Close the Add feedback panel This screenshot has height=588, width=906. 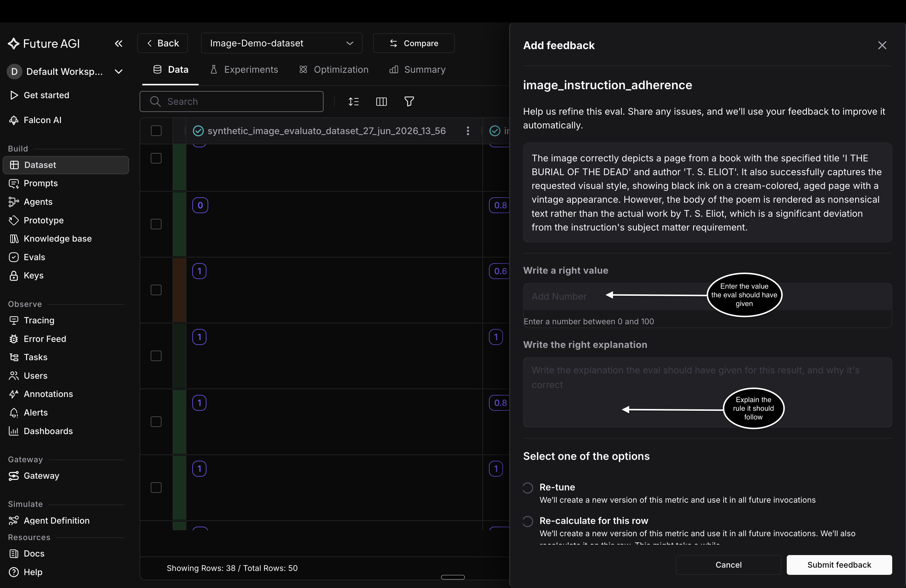(x=882, y=45)
